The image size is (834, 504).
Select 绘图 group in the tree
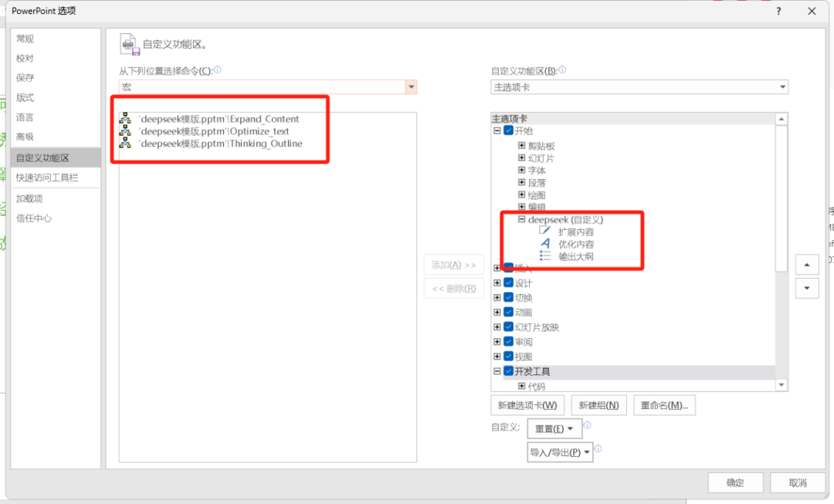tap(536, 195)
